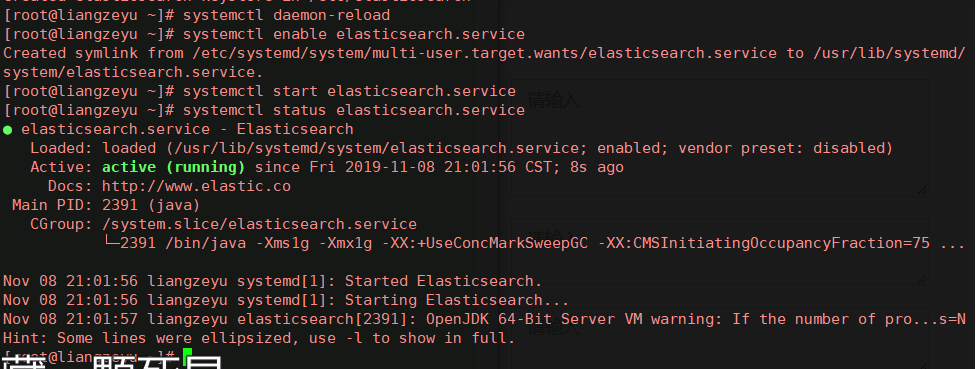Click the green active status dot

7,130
